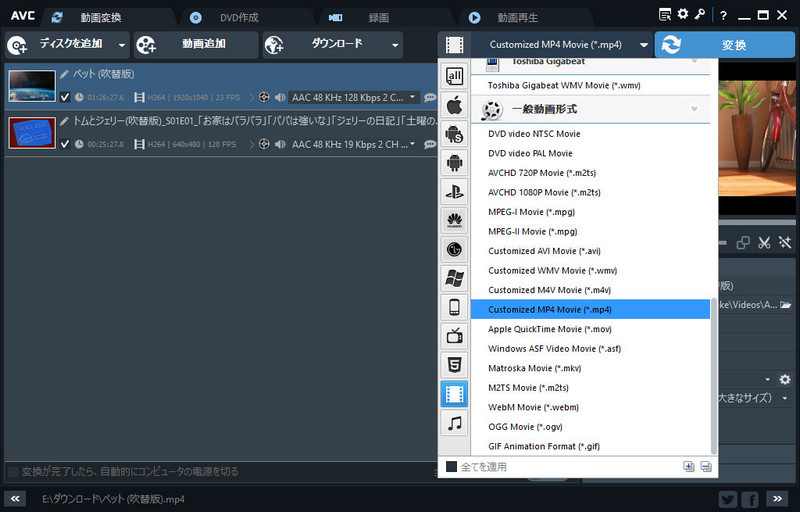The height and width of the screenshot is (512, 800).
Task: Switch to the 録画 tab
Action: click(x=379, y=17)
